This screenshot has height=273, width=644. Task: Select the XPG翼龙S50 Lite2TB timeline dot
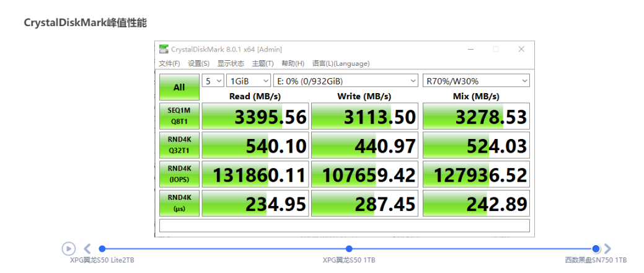point(102,248)
